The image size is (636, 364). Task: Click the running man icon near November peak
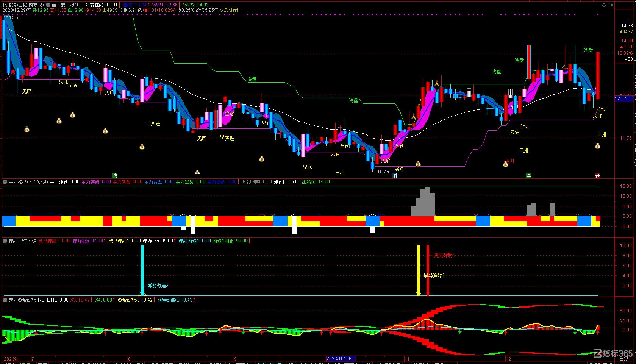pos(436,83)
